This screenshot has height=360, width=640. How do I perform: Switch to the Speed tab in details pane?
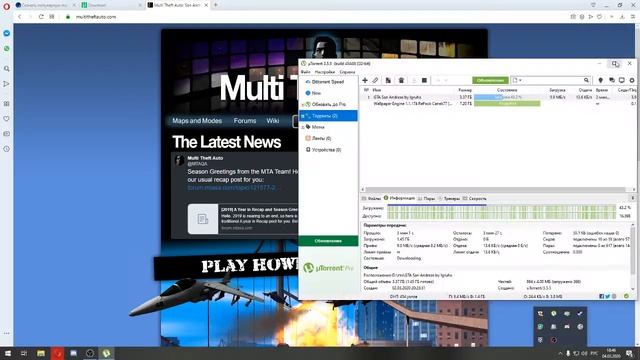(474, 198)
